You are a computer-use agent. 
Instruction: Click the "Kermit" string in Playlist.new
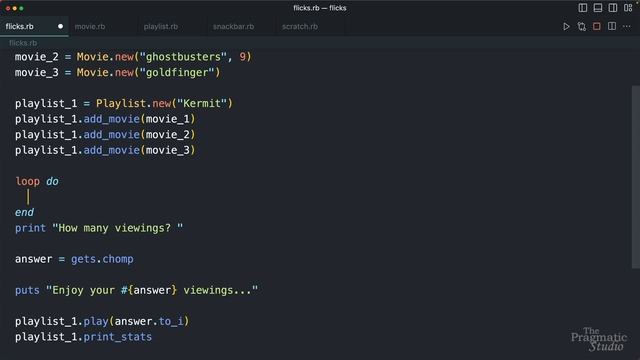click(202, 103)
